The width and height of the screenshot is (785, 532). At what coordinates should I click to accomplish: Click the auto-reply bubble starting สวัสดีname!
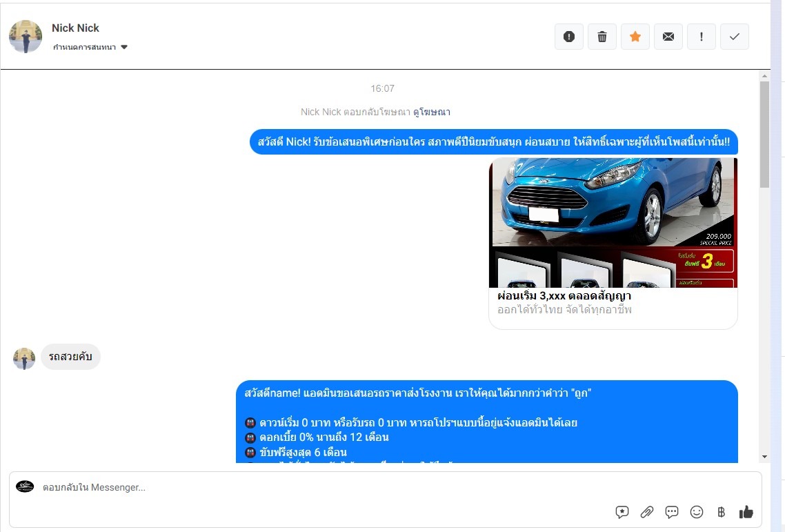(x=486, y=422)
